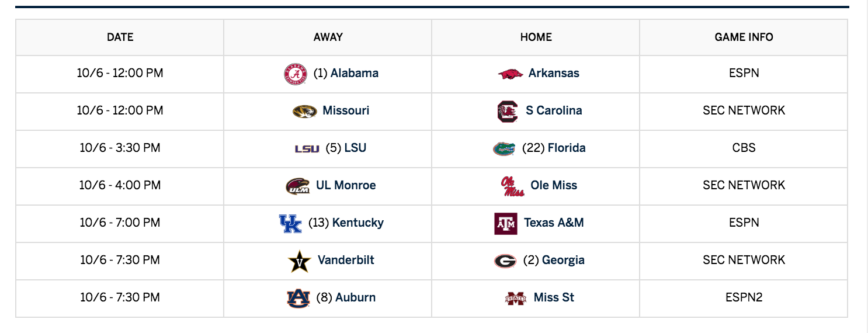Screen dimensions: 868x333
Task: Click the GAME INFO column header
Action: pyautogui.click(x=744, y=37)
